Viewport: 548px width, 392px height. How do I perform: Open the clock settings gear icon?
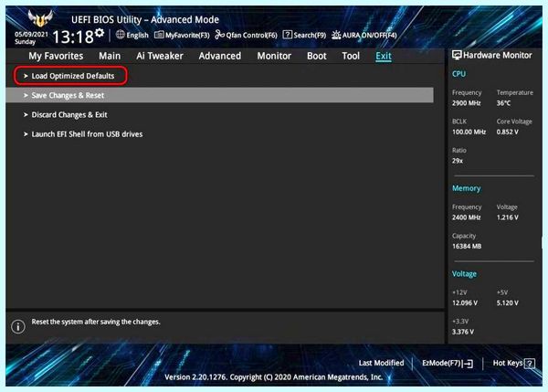click(x=100, y=33)
